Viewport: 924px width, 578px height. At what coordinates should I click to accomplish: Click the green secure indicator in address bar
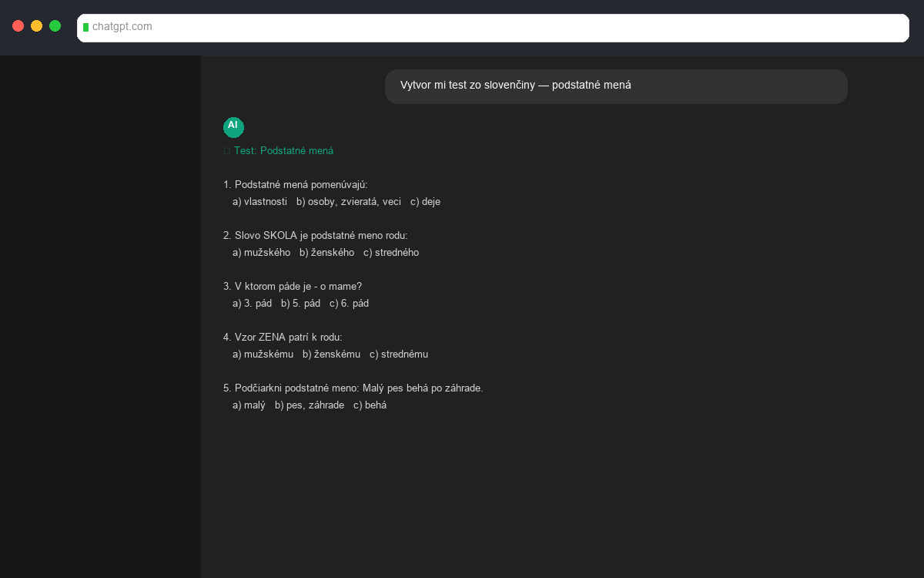85,27
